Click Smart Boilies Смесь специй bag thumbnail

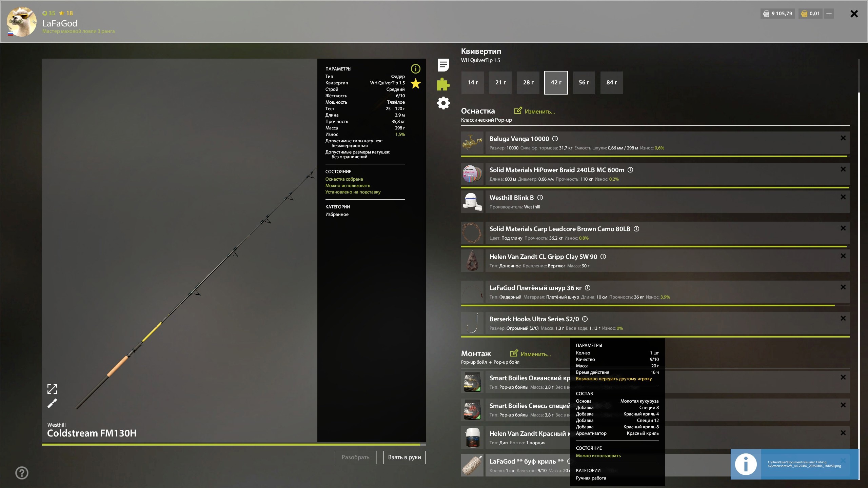(472, 410)
